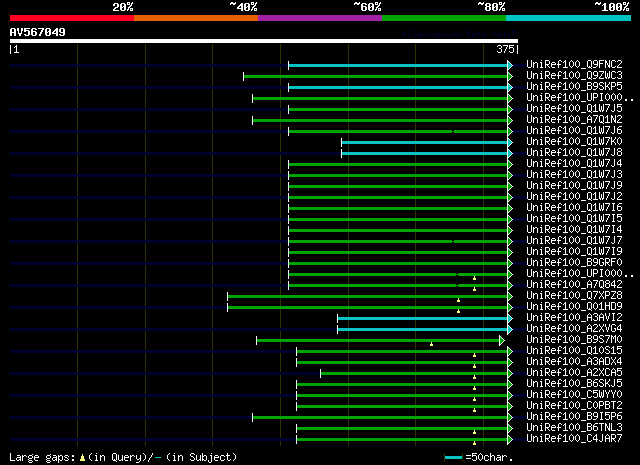
Task: Select the UniRef100_Q1W7I6 label
Action: coord(574,207)
